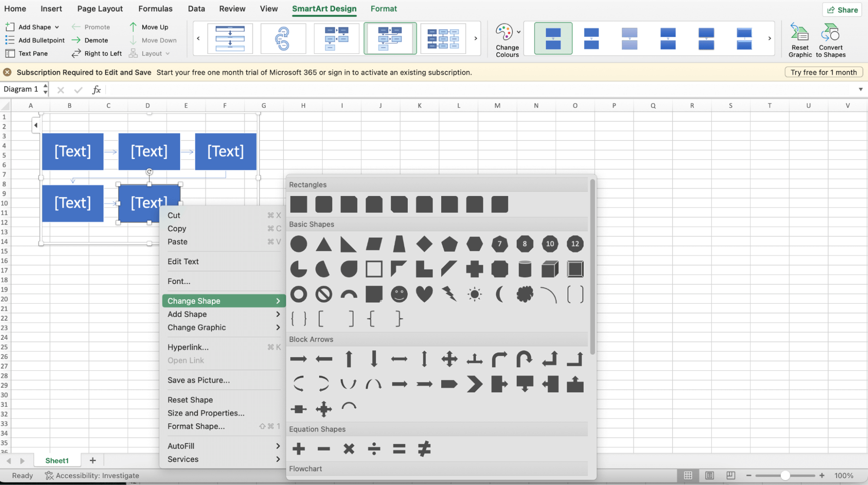The image size is (868, 485).
Task: Select the lightning bolt shape
Action: click(x=449, y=294)
